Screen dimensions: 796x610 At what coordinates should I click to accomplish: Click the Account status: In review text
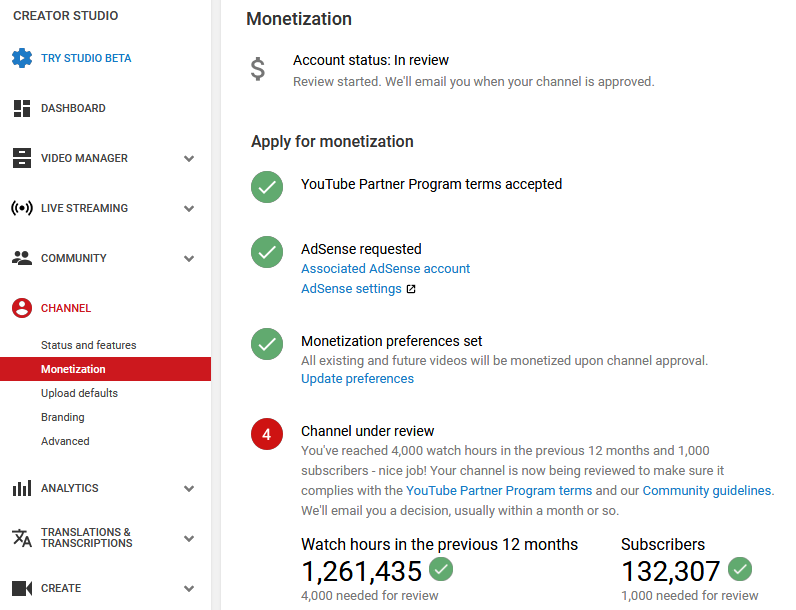pyautogui.click(x=371, y=60)
